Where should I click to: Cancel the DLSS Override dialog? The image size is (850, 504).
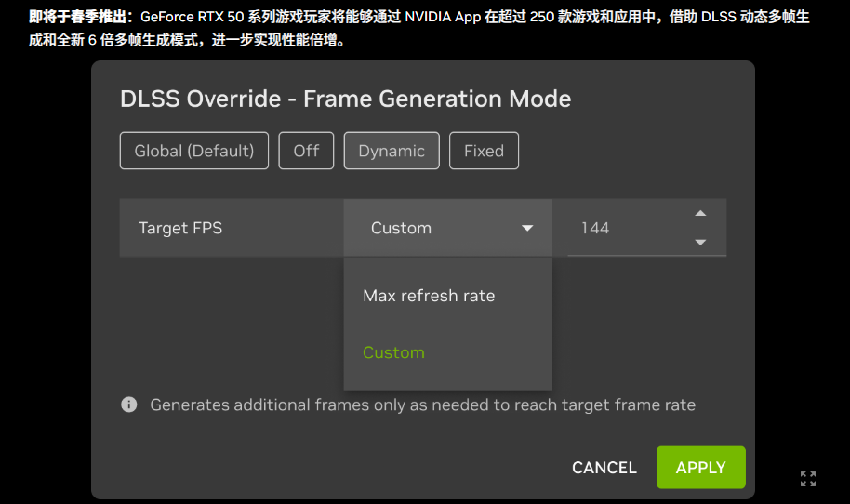point(604,468)
